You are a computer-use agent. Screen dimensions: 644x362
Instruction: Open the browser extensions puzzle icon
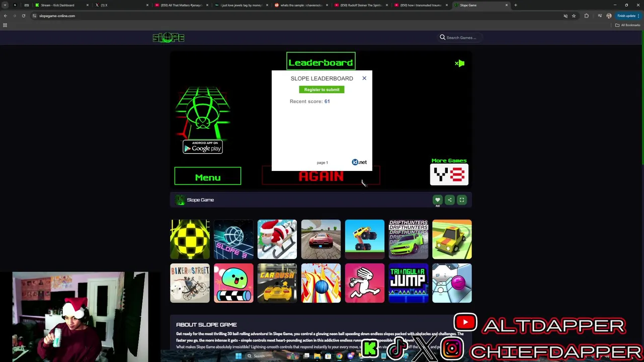[x=586, y=16]
